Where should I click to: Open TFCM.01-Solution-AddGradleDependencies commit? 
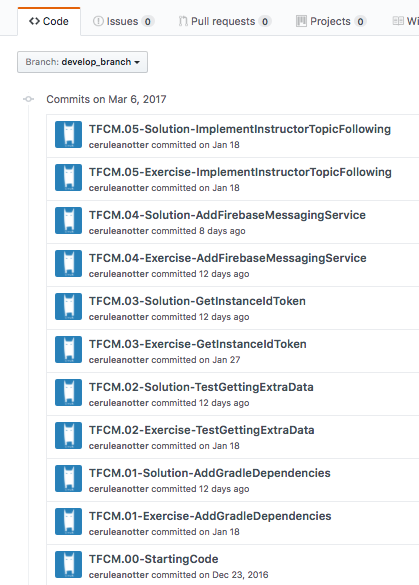(210, 473)
